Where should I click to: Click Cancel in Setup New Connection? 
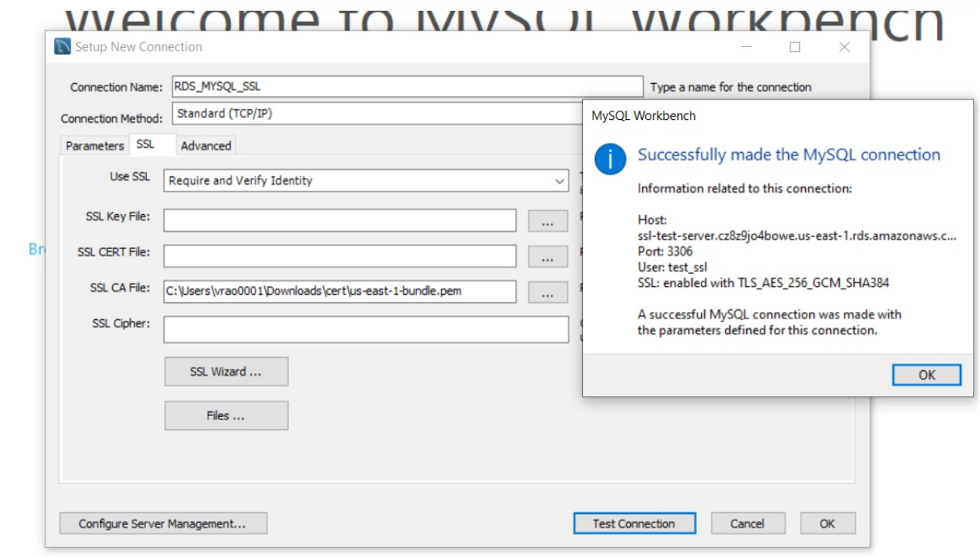tap(747, 524)
